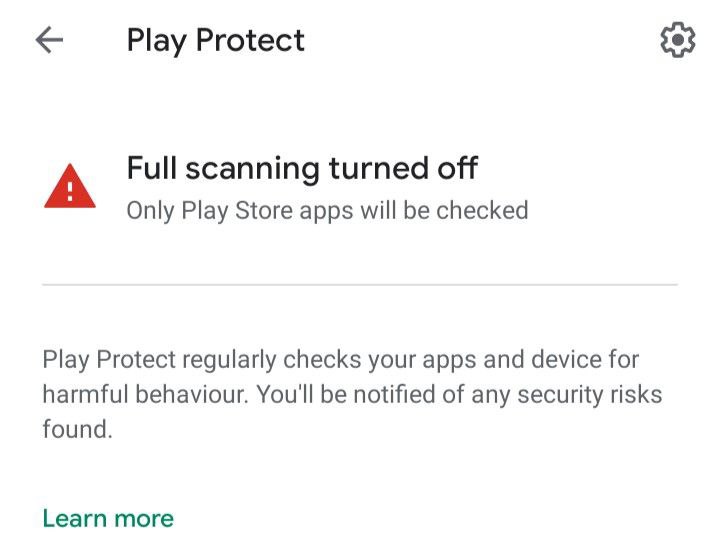Go back using the left arrow

49,40
